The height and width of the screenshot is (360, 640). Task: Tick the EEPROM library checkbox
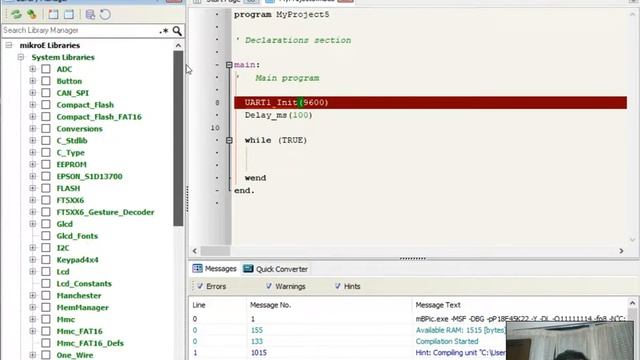[46, 164]
